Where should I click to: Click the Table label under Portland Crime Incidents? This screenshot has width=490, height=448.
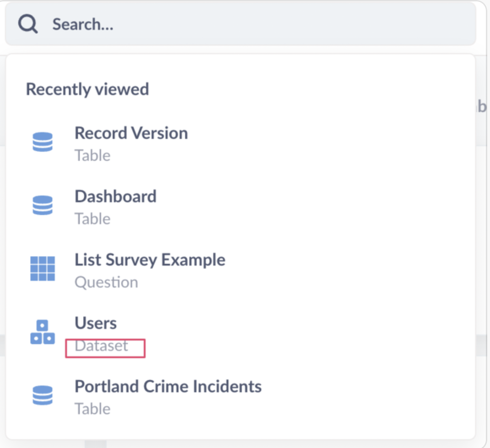click(x=93, y=409)
